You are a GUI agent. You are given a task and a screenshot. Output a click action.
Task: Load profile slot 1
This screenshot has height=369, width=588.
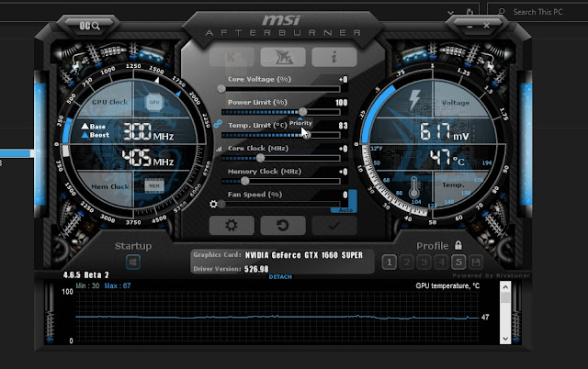pyautogui.click(x=389, y=263)
